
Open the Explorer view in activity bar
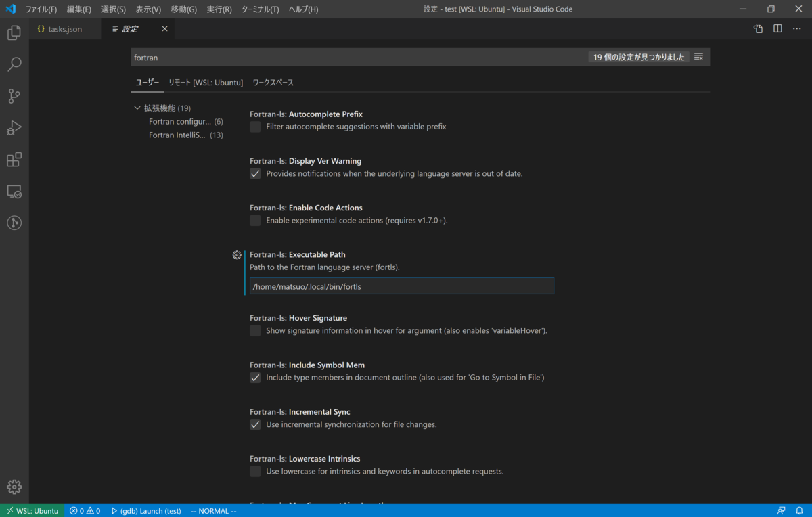14,32
